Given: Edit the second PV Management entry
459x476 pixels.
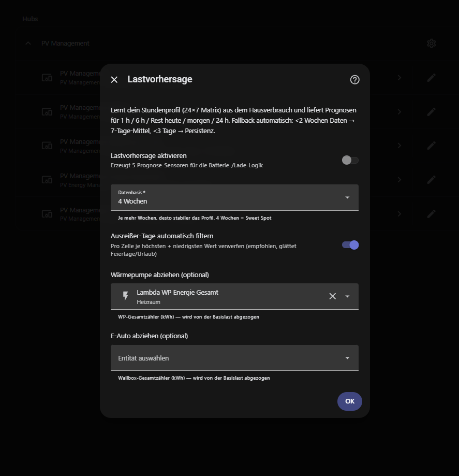Looking at the screenshot, I should point(432,112).
